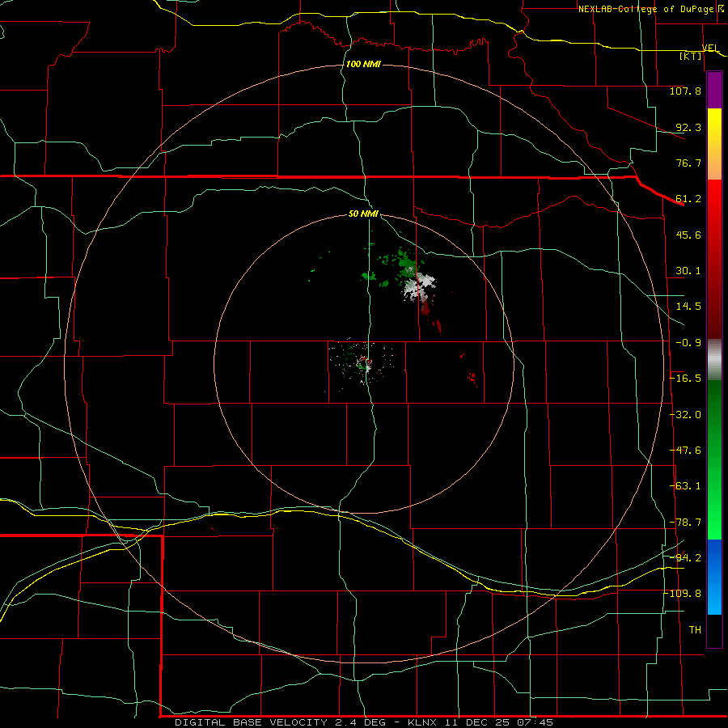Click the 76.7 velocity scale value
This screenshot has width=728, height=728.
click(688, 163)
